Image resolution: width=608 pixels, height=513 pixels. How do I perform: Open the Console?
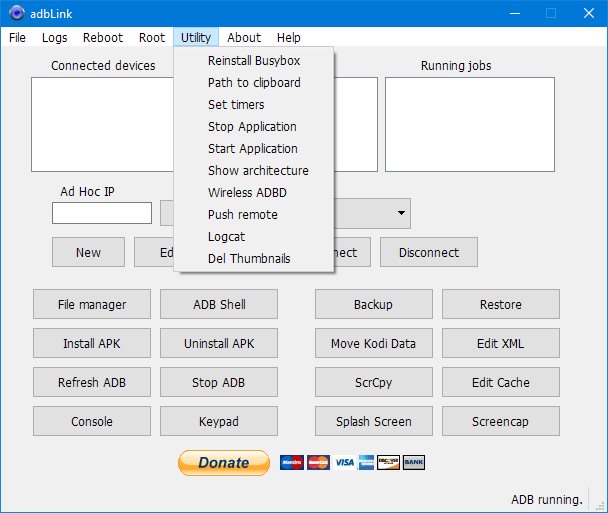[92, 421]
